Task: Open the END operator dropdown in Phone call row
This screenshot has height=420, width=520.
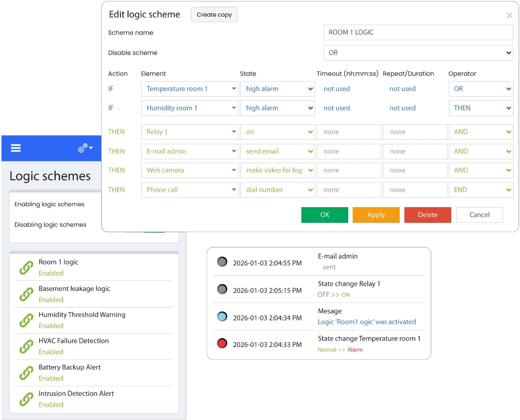Action: point(481,190)
